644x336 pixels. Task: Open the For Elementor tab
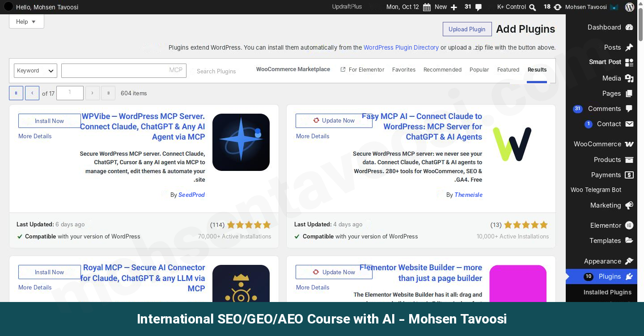point(362,70)
